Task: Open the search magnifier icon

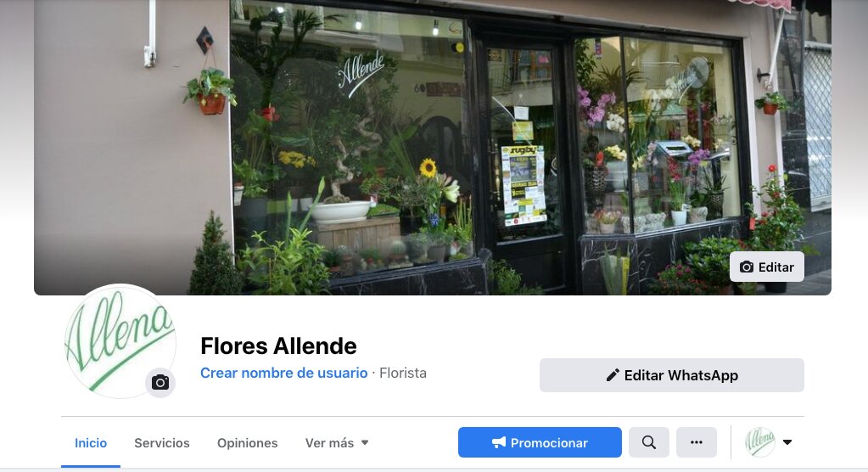Action: tap(649, 442)
